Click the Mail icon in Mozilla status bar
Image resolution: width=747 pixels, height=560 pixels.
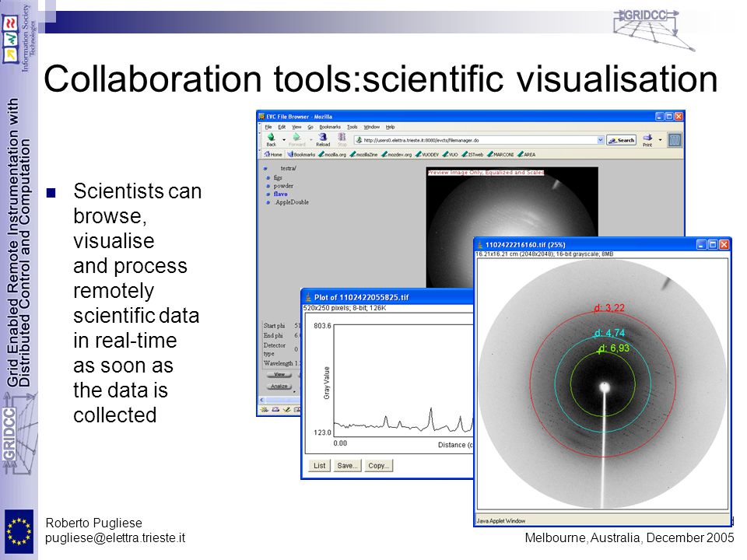(275, 410)
